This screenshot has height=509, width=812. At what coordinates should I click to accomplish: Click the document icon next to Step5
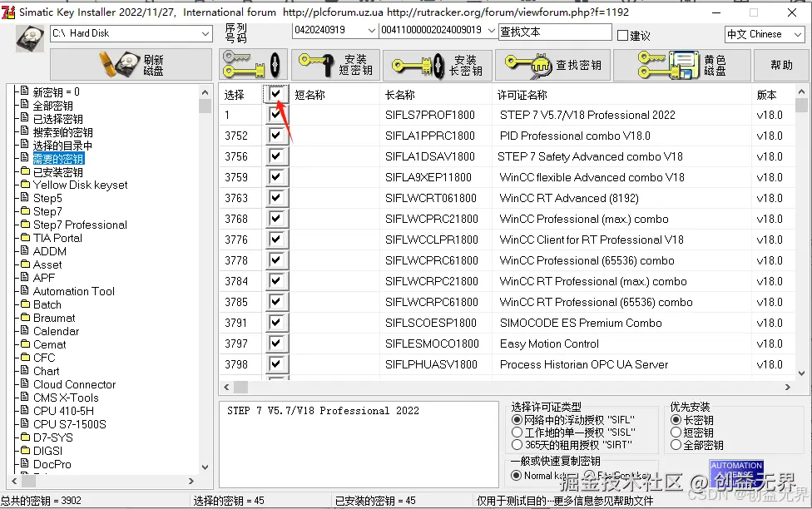pos(25,197)
